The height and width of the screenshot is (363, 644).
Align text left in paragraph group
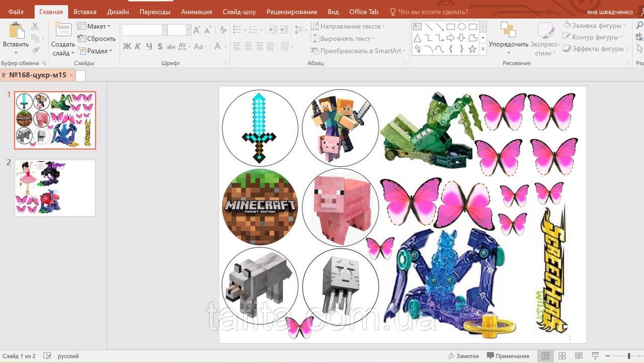click(237, 46)
